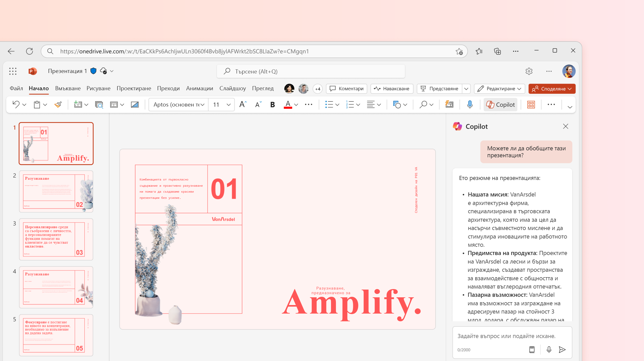This screenshot has height=361, width=644.
Task: Select the Format Painter brush icon
Action: (58, 104)
